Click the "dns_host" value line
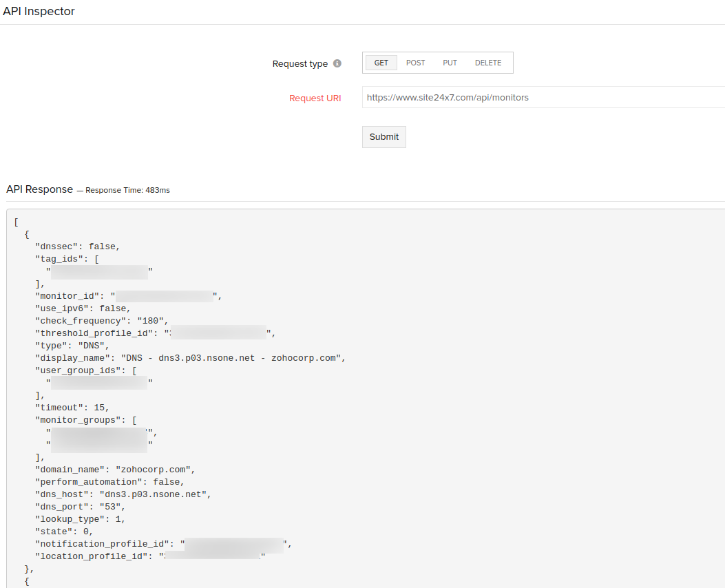 click(123, 494)
